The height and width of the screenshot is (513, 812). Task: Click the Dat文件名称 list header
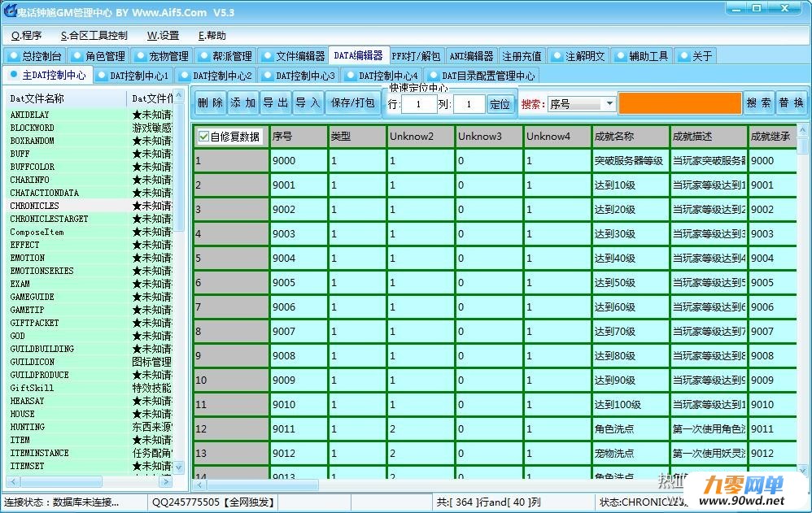click(66, 98)
